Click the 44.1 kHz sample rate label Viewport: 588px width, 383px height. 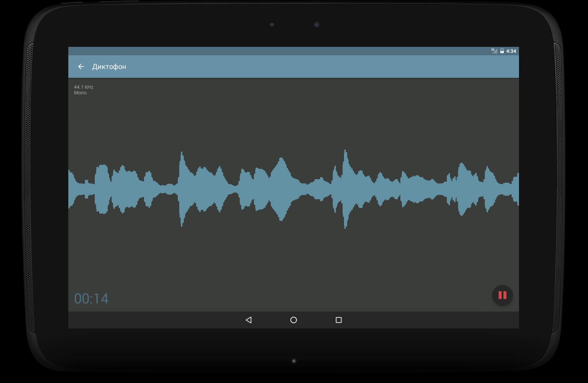coord(83,87)
